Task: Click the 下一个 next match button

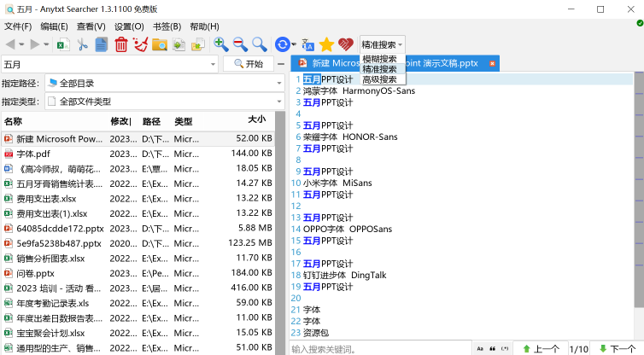Action: (x=617, y=349)
